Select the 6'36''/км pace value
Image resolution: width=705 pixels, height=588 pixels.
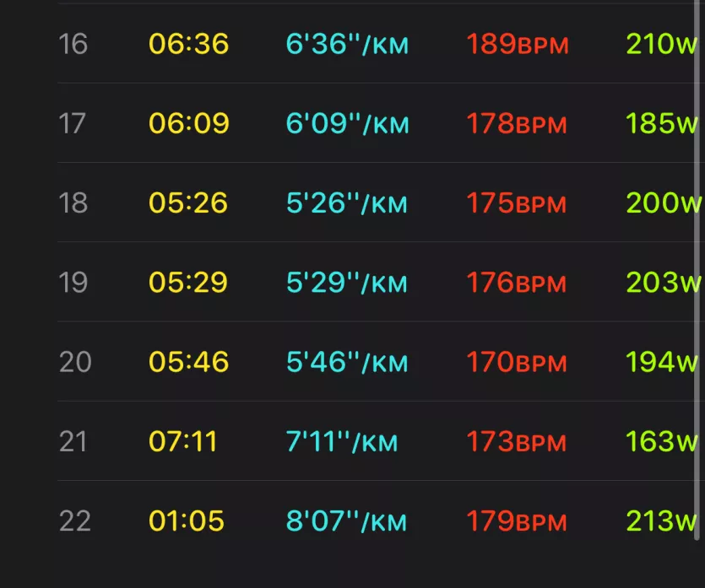pos(347,44)
